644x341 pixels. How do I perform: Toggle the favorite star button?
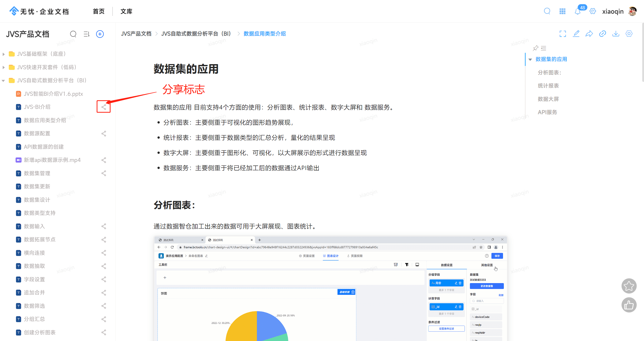(x=629, y=286)
